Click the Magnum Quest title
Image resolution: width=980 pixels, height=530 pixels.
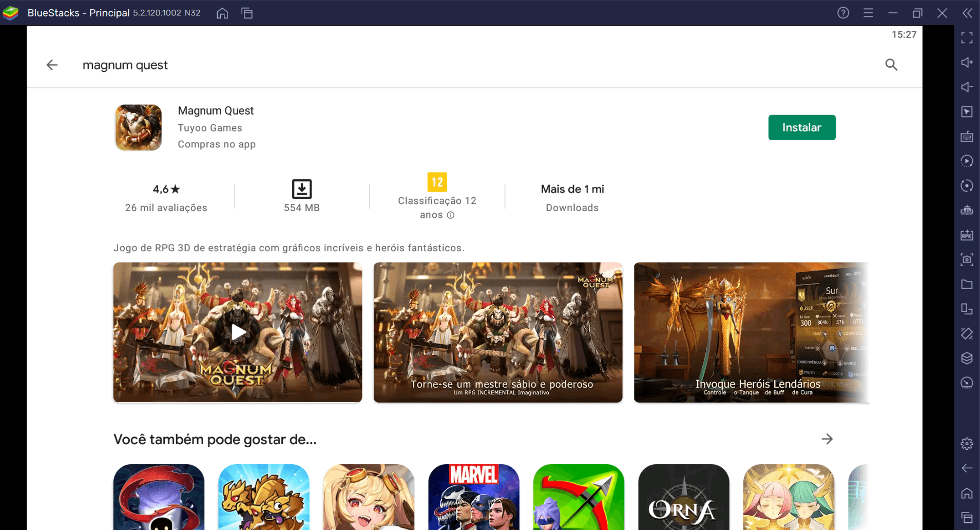216,110
